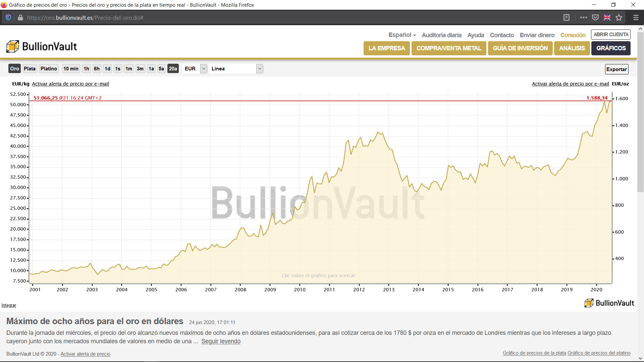
Task: Open Gráfico de precios de la plata
Action: (x=534, y=353)
